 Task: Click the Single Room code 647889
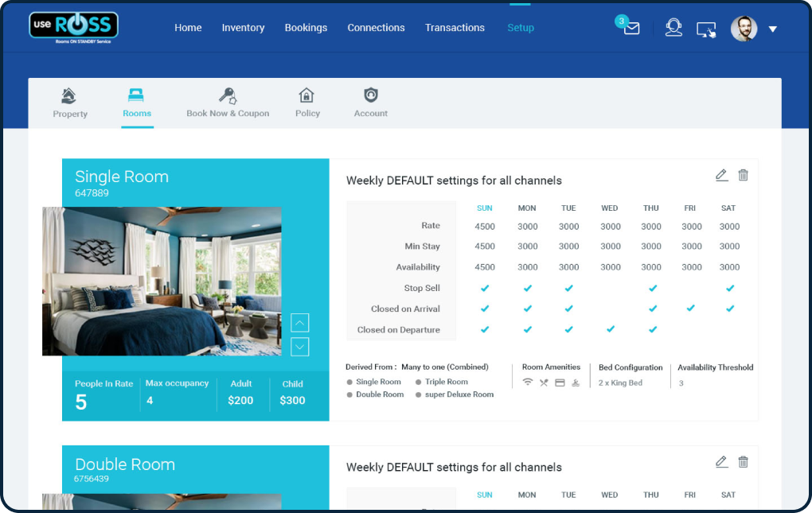click(x=92, y=193)
